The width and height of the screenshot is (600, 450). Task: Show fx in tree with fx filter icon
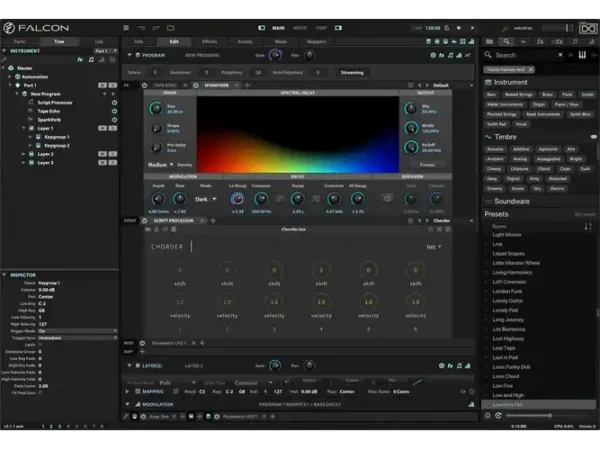[x=80, y=59]
